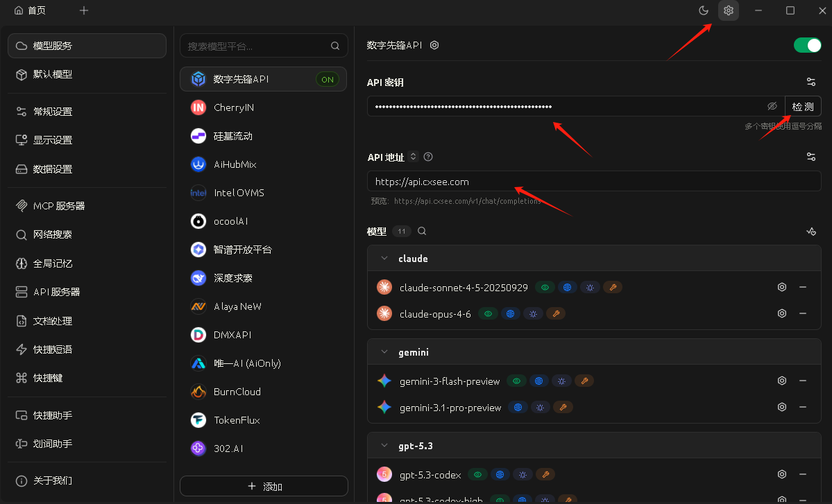
Task: Disable the 数字先锋API provider switch
Action: pos(807,45)
